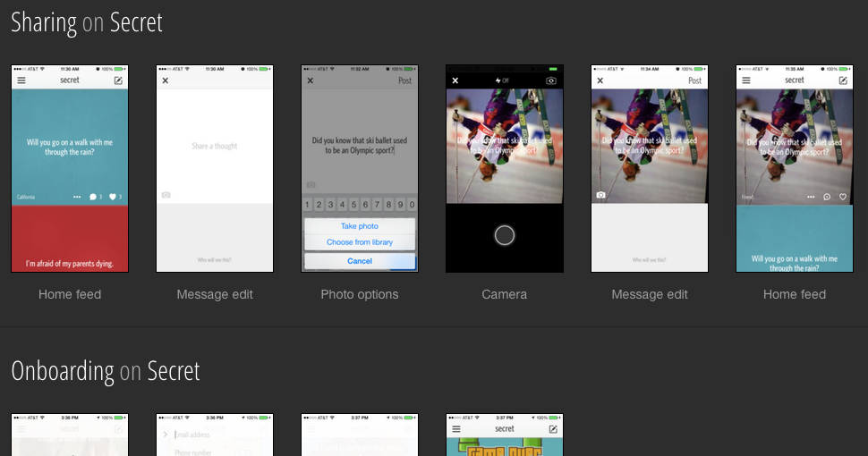Click Photo options caption

click(x=360, y=294)
